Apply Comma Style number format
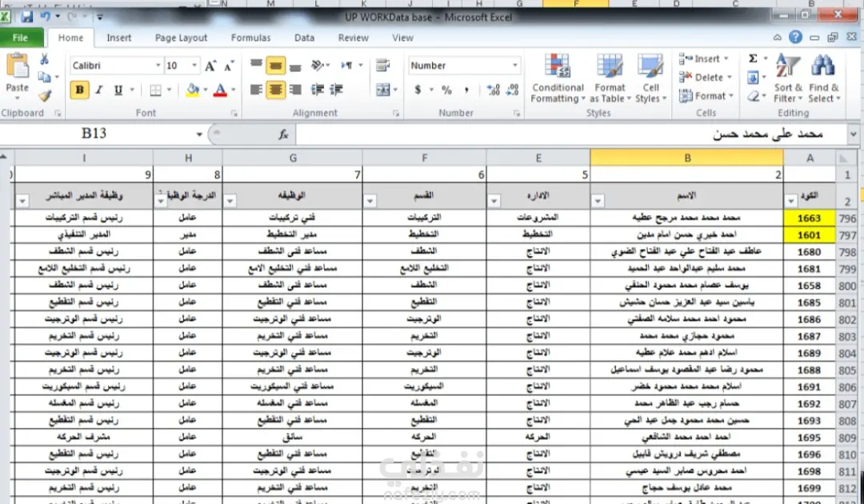Viewport: 864px width, 504px height. [466, 90]
